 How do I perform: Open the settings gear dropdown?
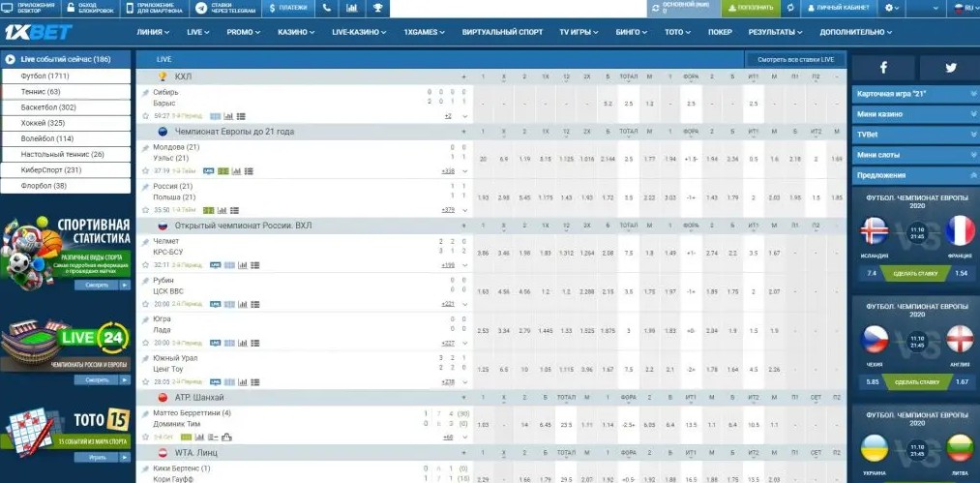892,8
